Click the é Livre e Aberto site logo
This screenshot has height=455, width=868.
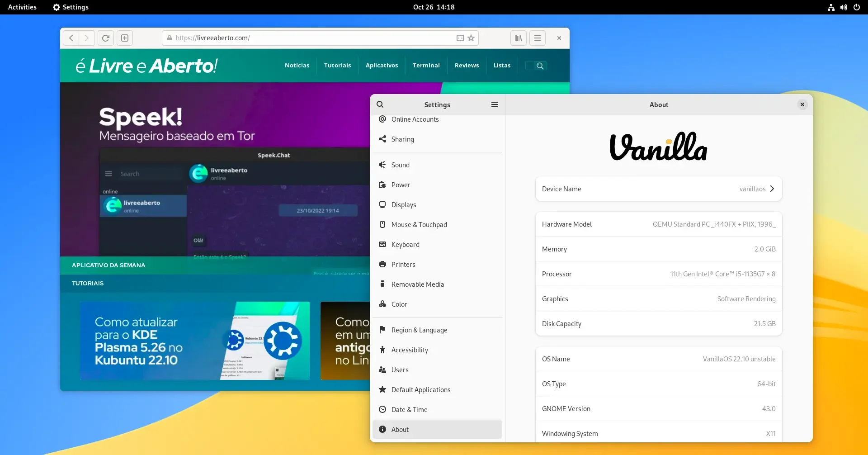tap(146, 66)
